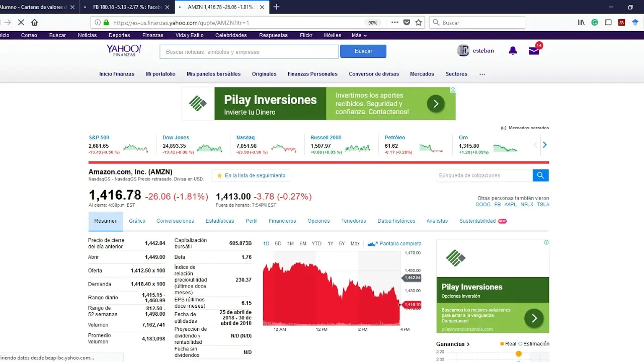Save page to Pocket
The height and width of the screenshot is (362, 644).
pyautogui.click(x=407, y=23)
